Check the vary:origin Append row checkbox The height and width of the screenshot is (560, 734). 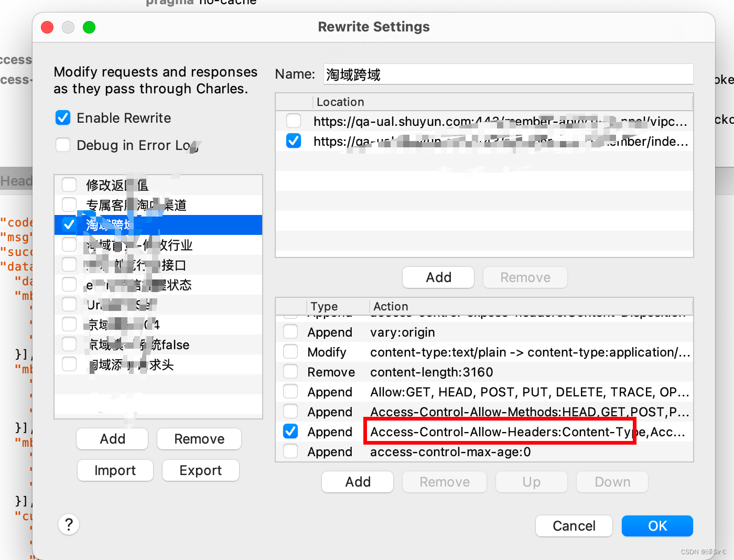[x=290, y=331]
